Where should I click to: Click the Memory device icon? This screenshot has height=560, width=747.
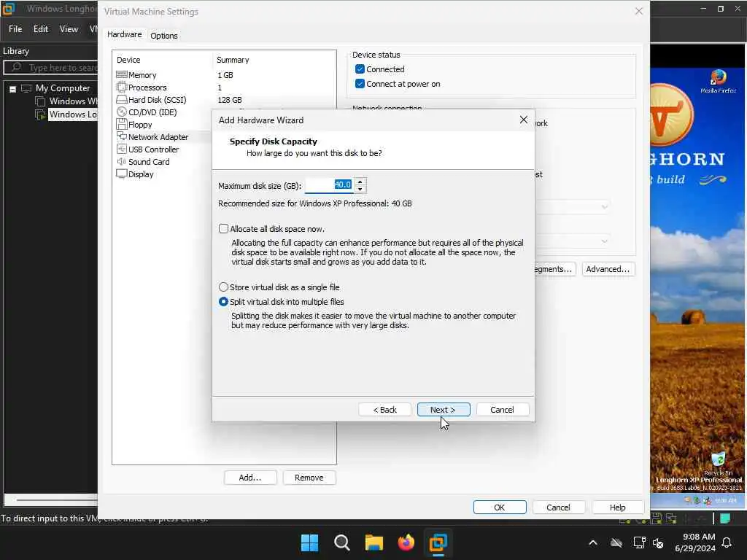tap(122, 75)
